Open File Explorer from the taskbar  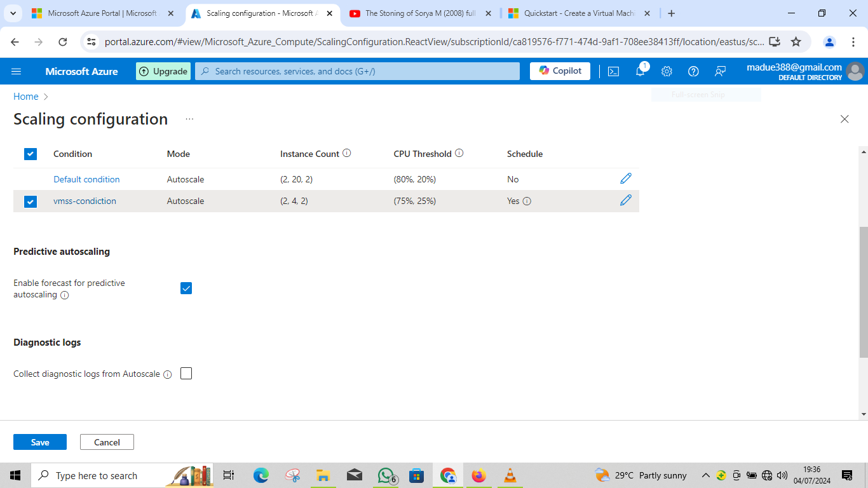[x=323, y=475]
